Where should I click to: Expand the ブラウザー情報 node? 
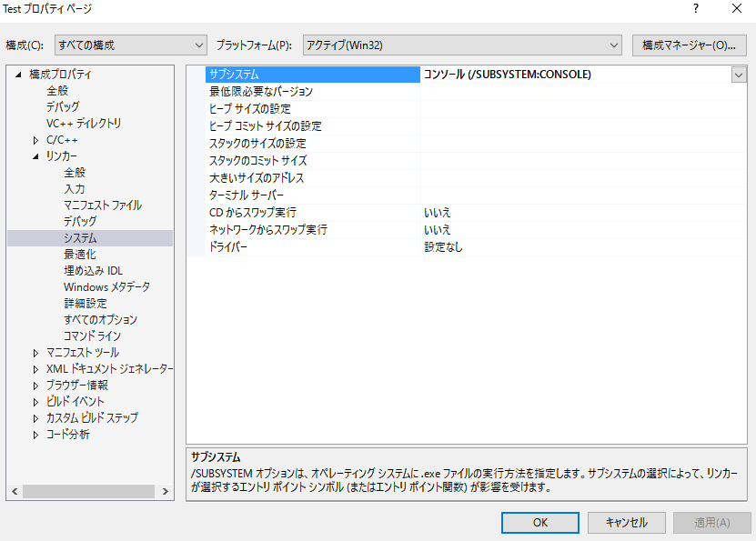tap(35, 386)
